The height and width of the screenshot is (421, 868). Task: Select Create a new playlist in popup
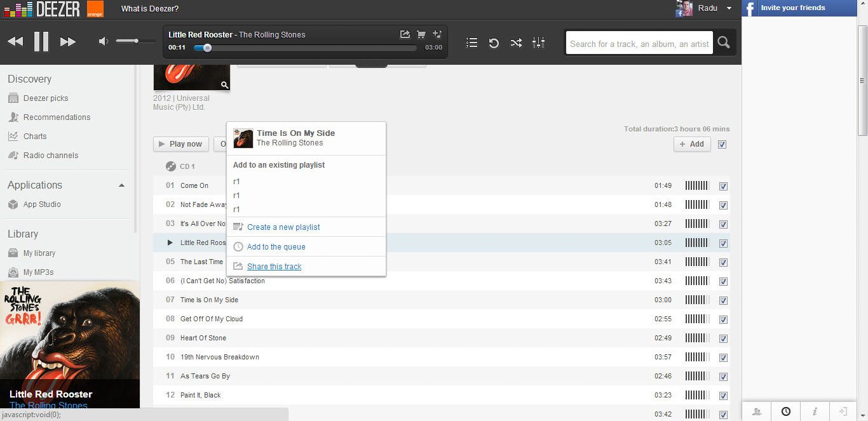[x=283, y=227]
